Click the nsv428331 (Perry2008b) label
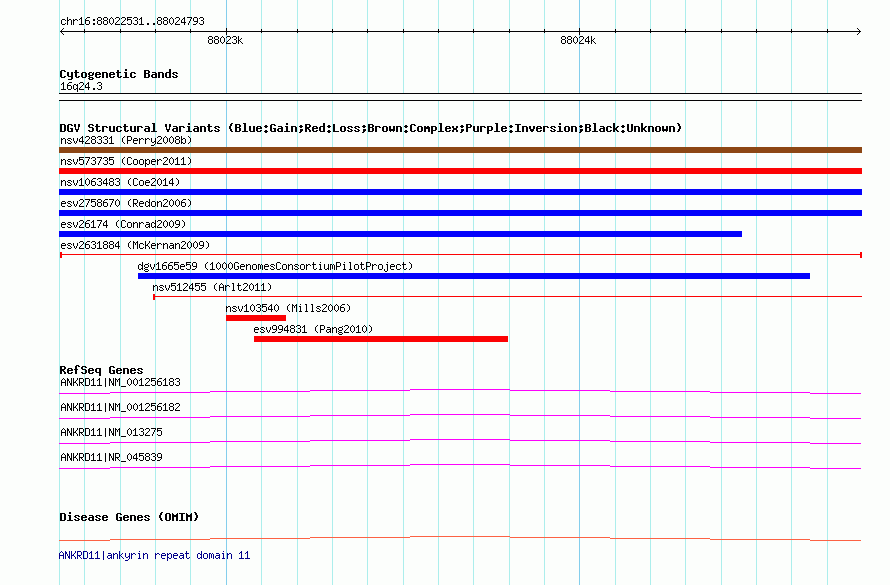890x585 pixels. (x=126, y=140)
